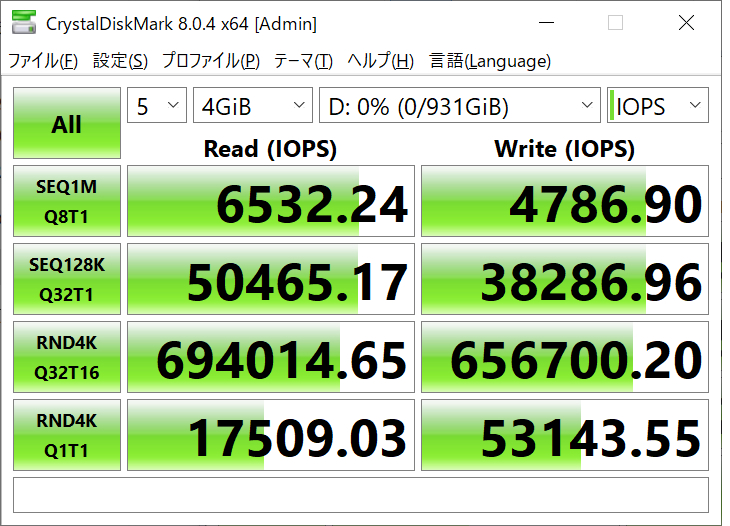Viewport: 730px width, 526px height.
Task: Open the test count dropdown showing 5
Action: (x=157, y=105)
